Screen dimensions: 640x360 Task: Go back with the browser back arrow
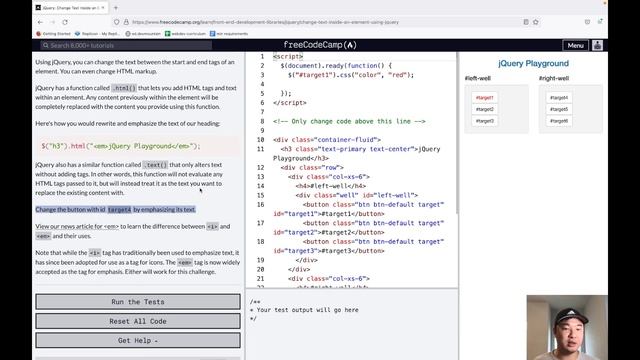40,22
